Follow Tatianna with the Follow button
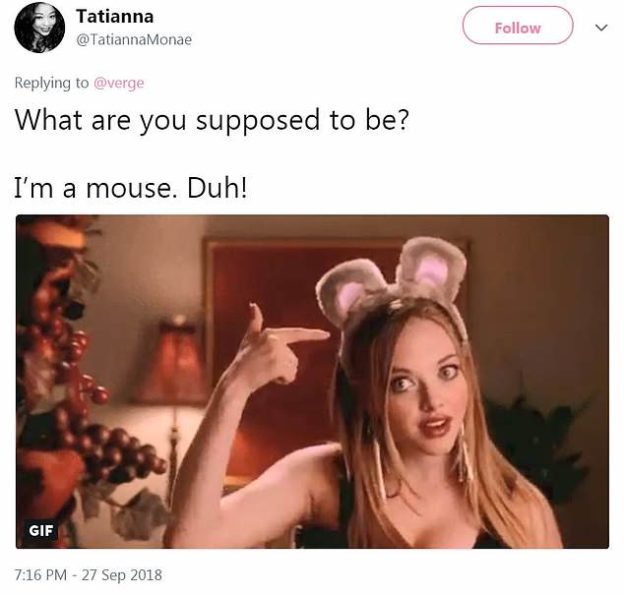The width and height of the screenshot is (624, 595). 517,26
